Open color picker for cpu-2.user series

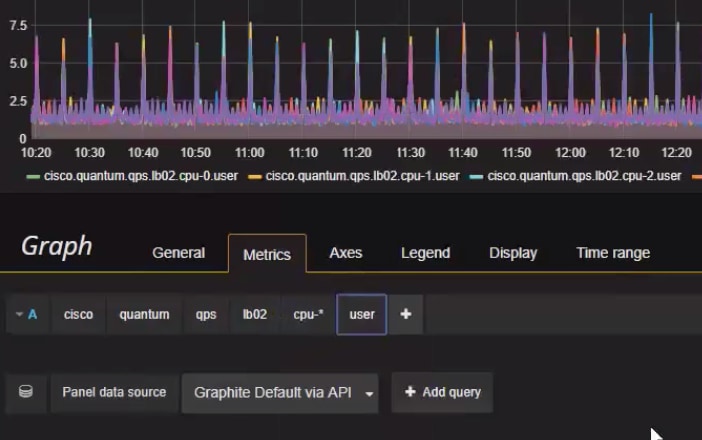[x=476, y=177]
